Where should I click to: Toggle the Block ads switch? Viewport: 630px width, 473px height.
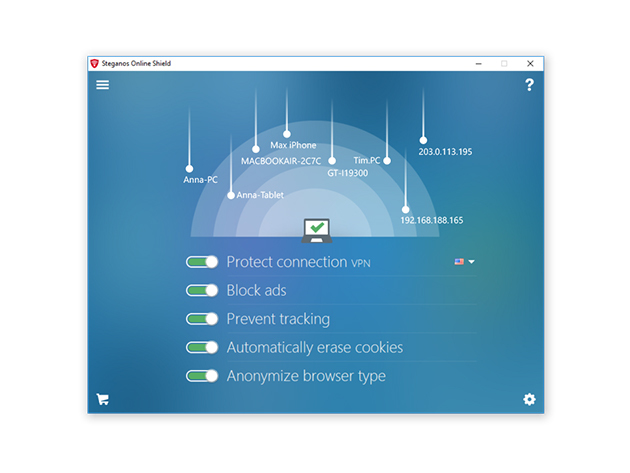pos(202,290)
